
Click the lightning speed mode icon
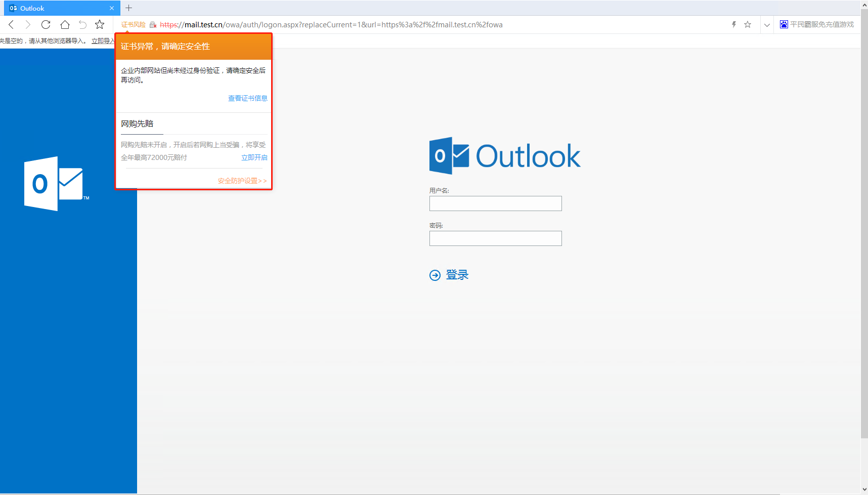click(x=734, y=24)
